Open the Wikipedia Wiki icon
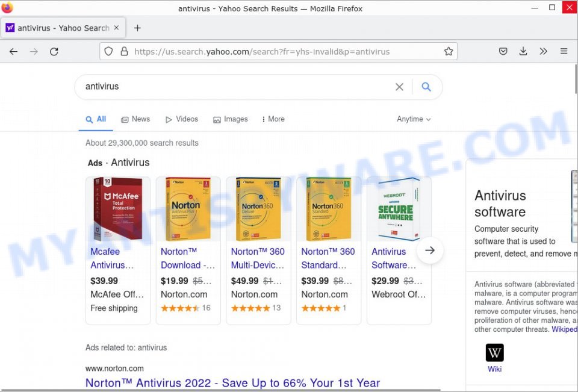This screenshot has width=578, height=392. pos(495,352)
